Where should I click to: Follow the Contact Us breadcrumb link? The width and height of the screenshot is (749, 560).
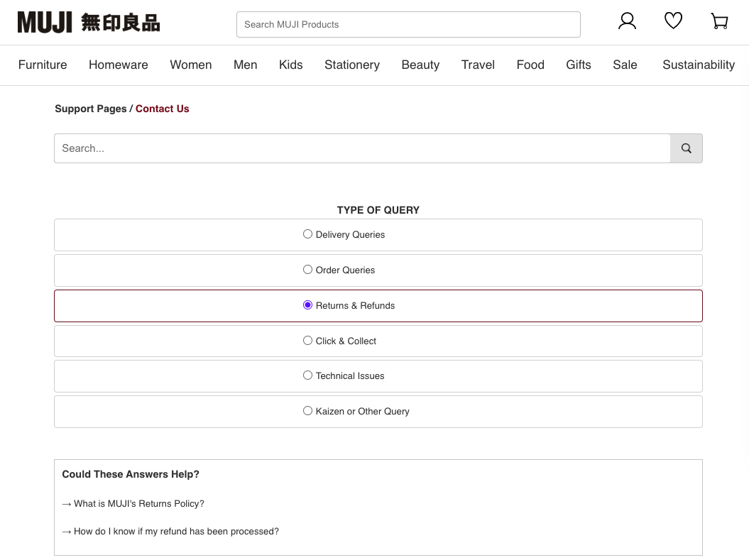(x=162, y=109)
